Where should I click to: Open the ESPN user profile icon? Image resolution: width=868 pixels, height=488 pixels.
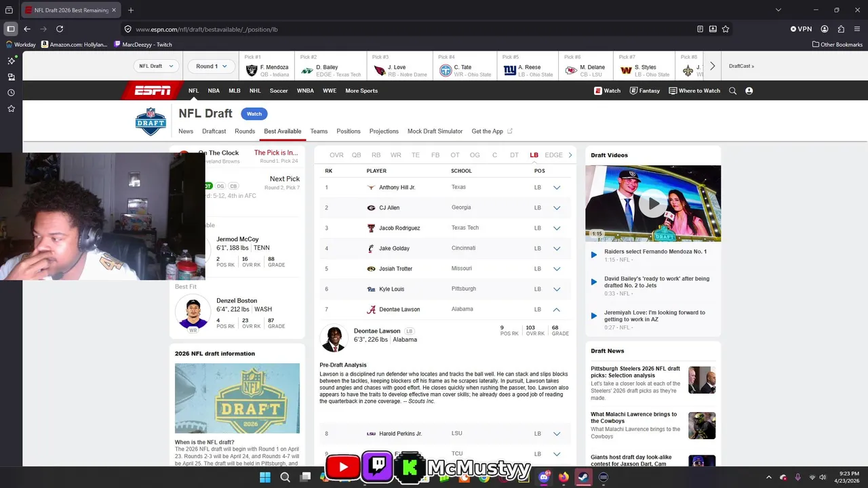click(x=749, y=91)
